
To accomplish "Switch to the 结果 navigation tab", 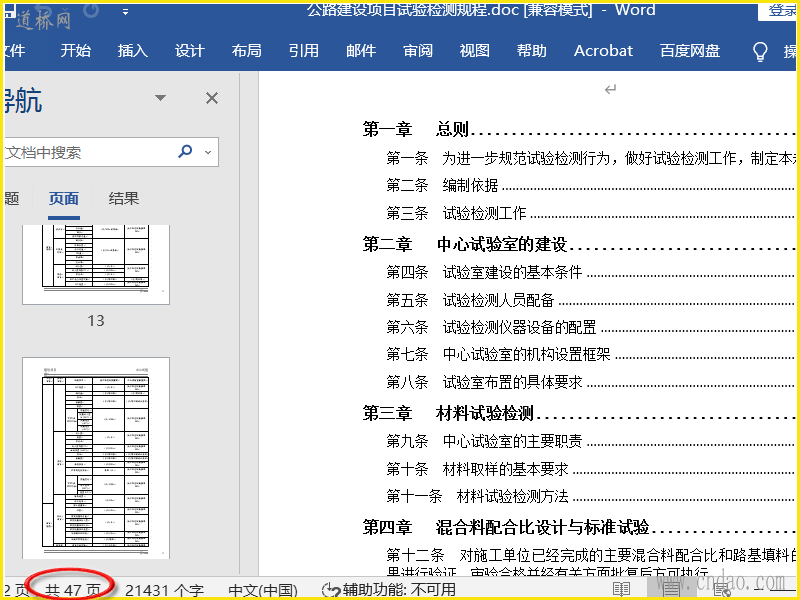I will click(x=123, y=198).
